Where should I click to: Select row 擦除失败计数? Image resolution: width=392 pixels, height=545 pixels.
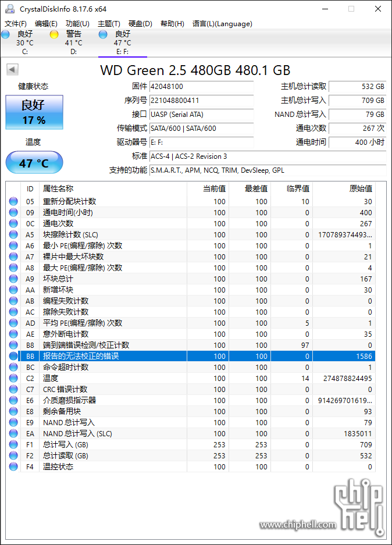pos(190,312)
